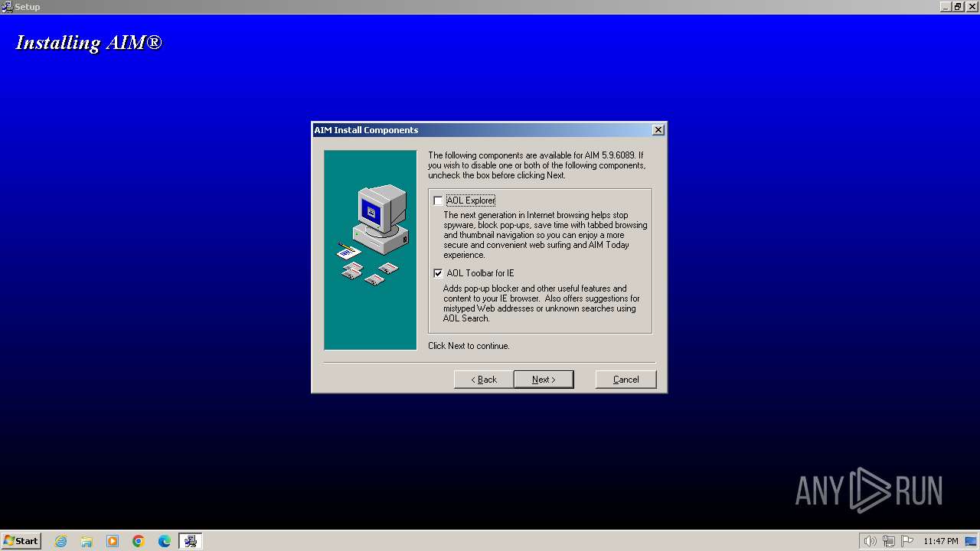Launch Microsoft Edge from taskbar
Viewport: 980px width, 551px height.
(x=165, y=541)
